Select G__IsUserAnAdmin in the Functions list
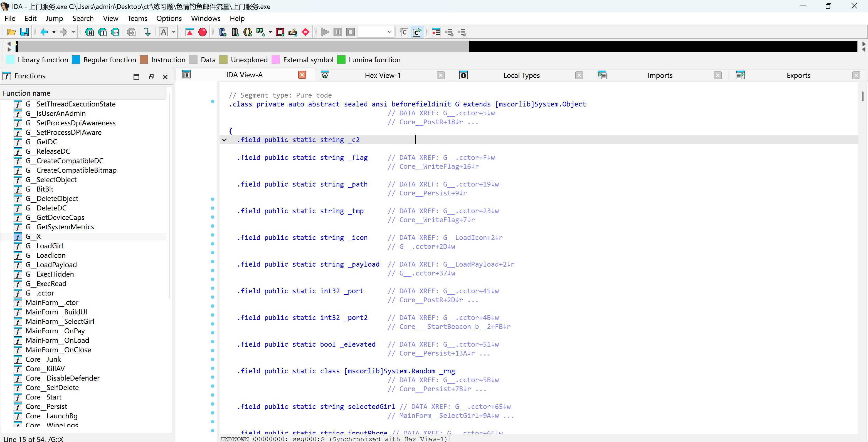Viewport: 868px width, 442px height. click(56, 114)
